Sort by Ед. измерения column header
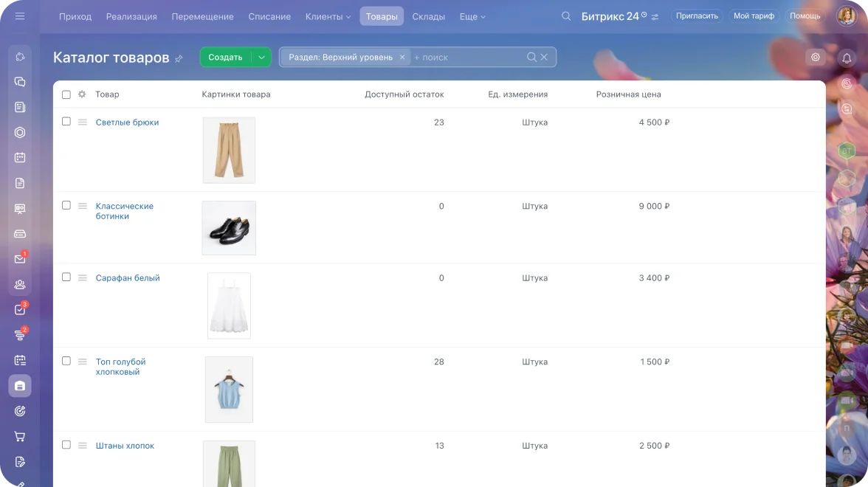Image resolution: width=868 pixels, height=487 pixels. 517,94
